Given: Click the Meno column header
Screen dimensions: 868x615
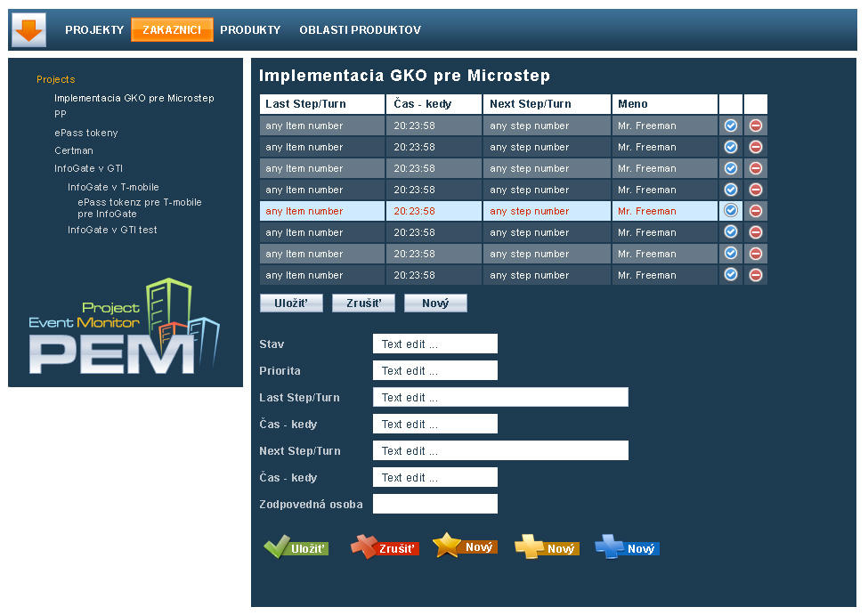Looking at the screenshot, I should click(x=665, y=104).
